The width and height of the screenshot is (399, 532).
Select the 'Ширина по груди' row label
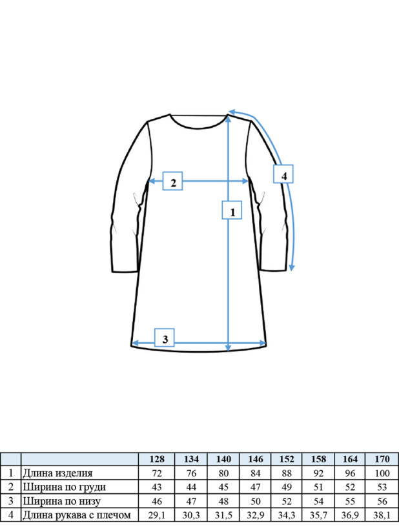tap(64, 487)
